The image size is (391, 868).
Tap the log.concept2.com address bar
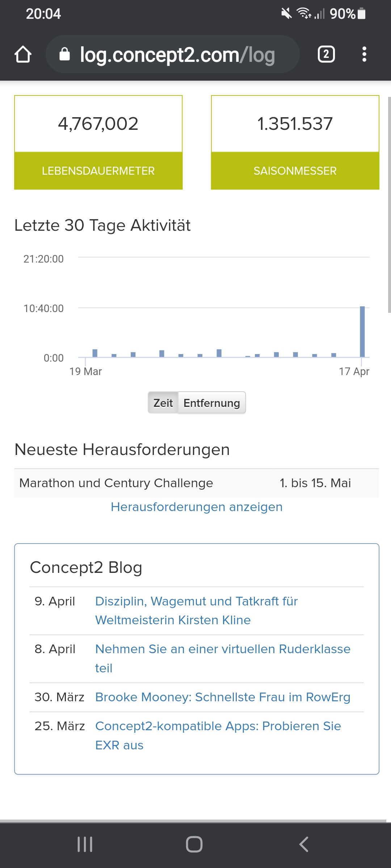(177, 55)
